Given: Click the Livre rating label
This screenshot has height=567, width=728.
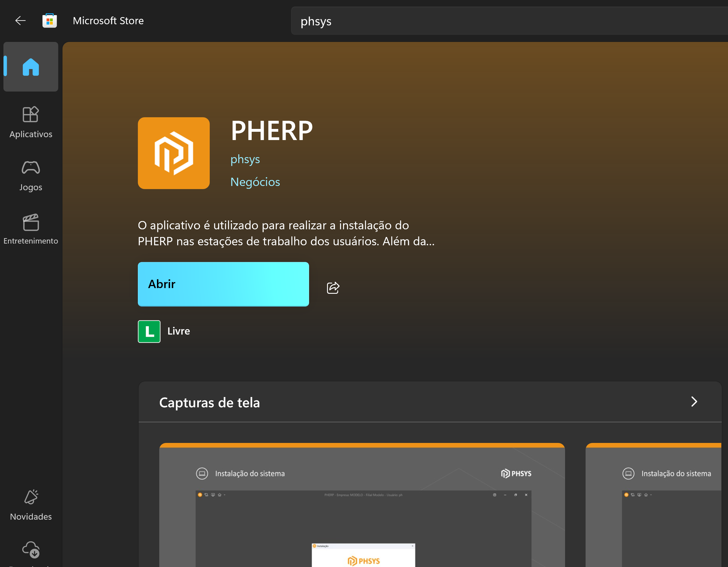Looking at the screenshot, I should coord(178,331).
